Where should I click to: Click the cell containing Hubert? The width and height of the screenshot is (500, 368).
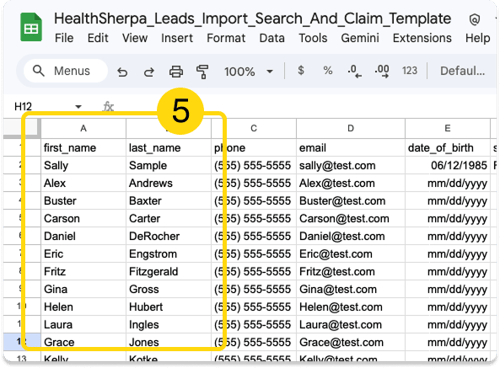coord(169,307)
